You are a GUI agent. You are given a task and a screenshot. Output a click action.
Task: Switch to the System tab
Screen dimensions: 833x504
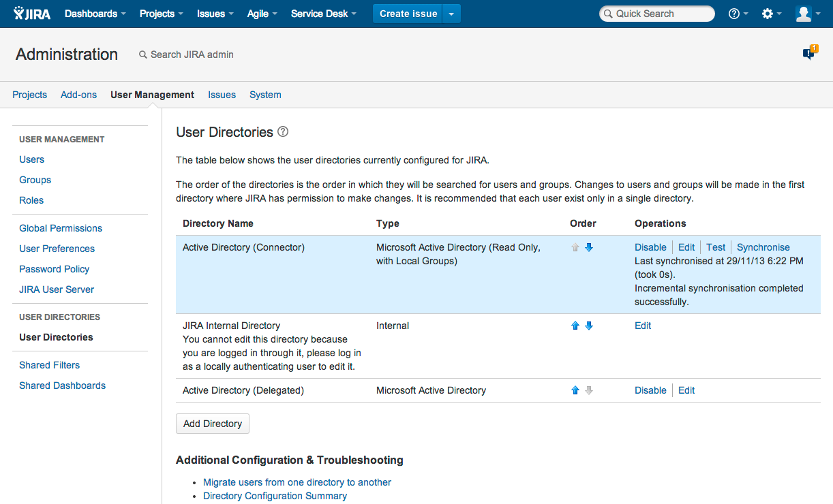[x=265, y=95]
